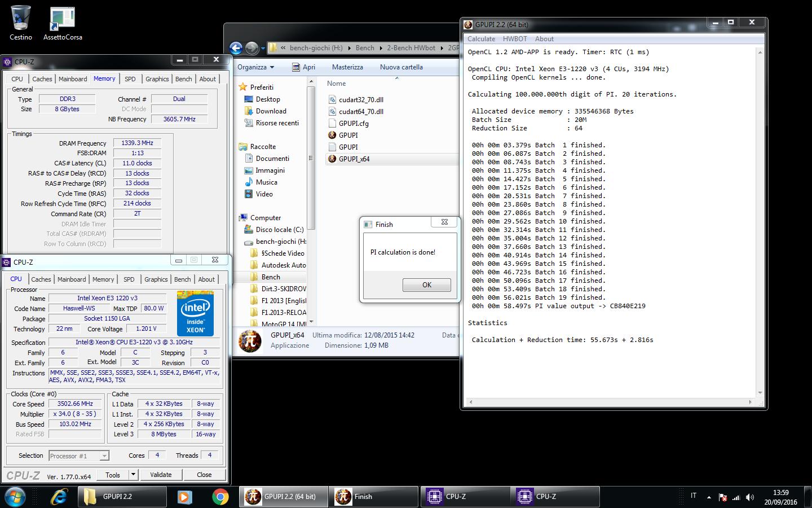Open the Calculate menu in GPUPI
The width and height of the screenshot is (812, 508).
pos(481,39)
